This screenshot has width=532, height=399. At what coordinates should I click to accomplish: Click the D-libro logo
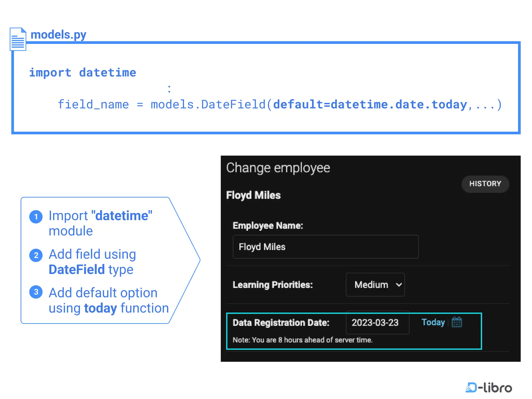click(x=489, y=387)
